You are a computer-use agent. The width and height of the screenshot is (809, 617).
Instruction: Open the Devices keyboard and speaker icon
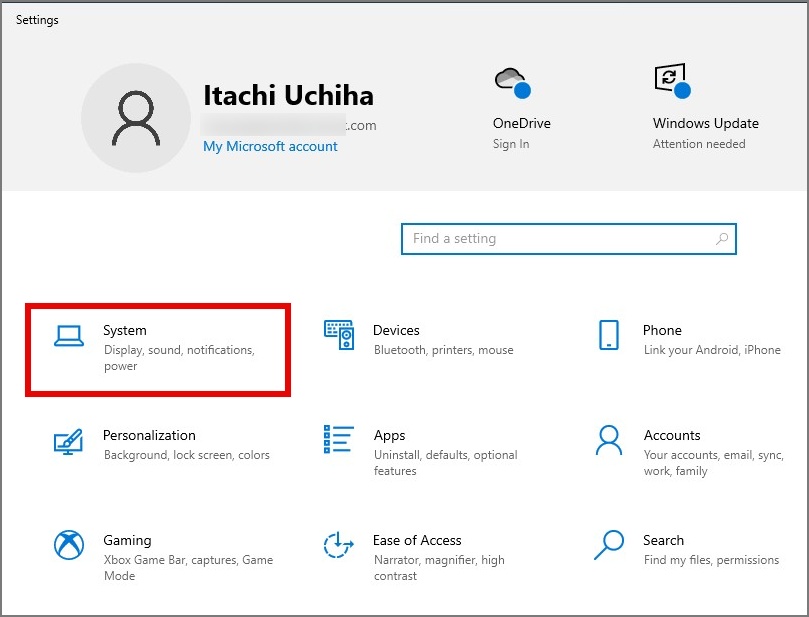tap(339, 335)
